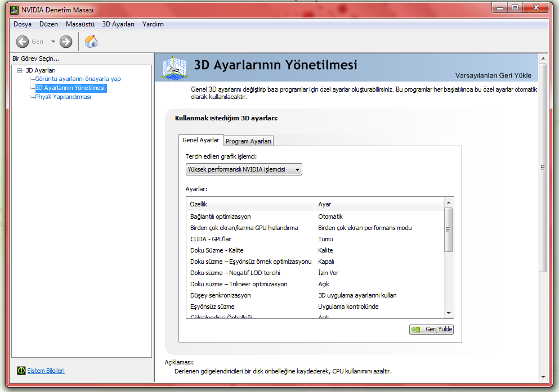Open the Yardım menu

pyautogui.click(x=153, y=24)
